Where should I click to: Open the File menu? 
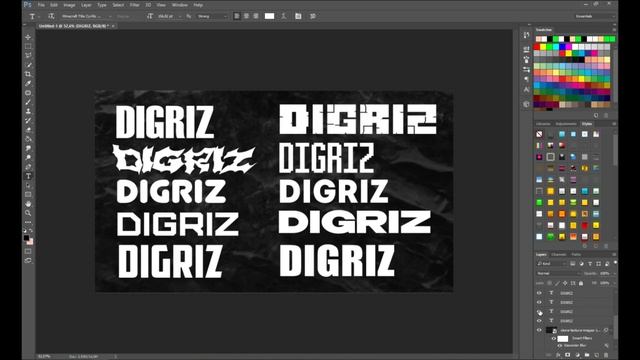pyautogui.click(x=41, y=5)
